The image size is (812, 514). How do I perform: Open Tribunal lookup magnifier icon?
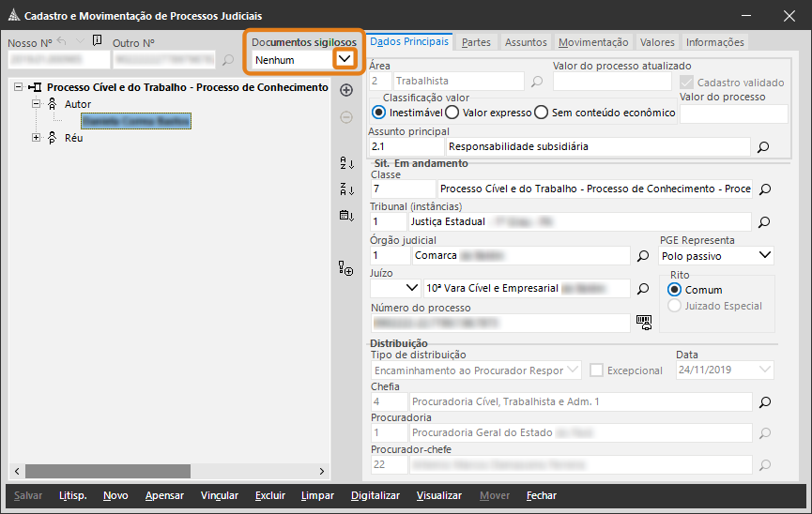click(763, 222)
